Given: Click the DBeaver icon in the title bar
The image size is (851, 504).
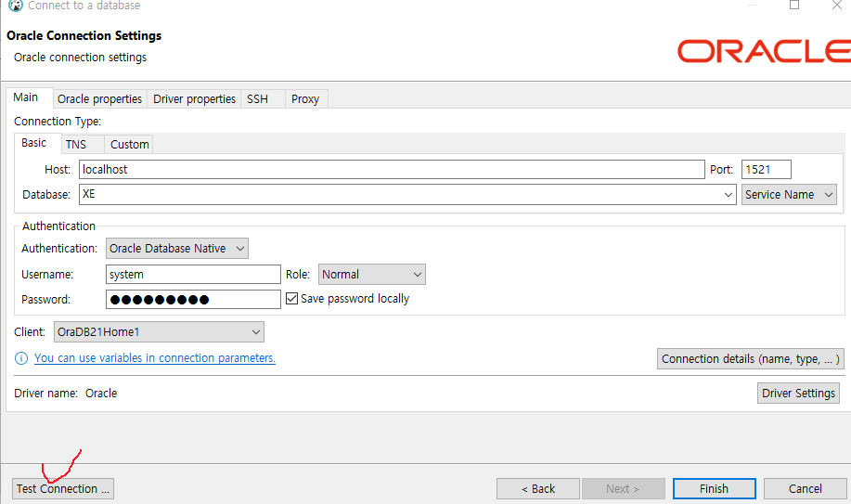Looking at the screenshot, I should pos(16,5).
